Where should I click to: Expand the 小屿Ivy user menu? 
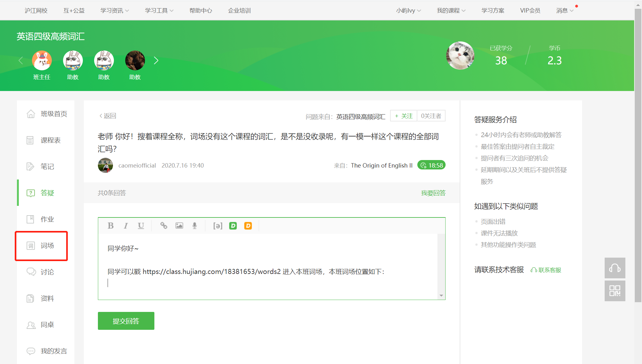coord(408,11)
